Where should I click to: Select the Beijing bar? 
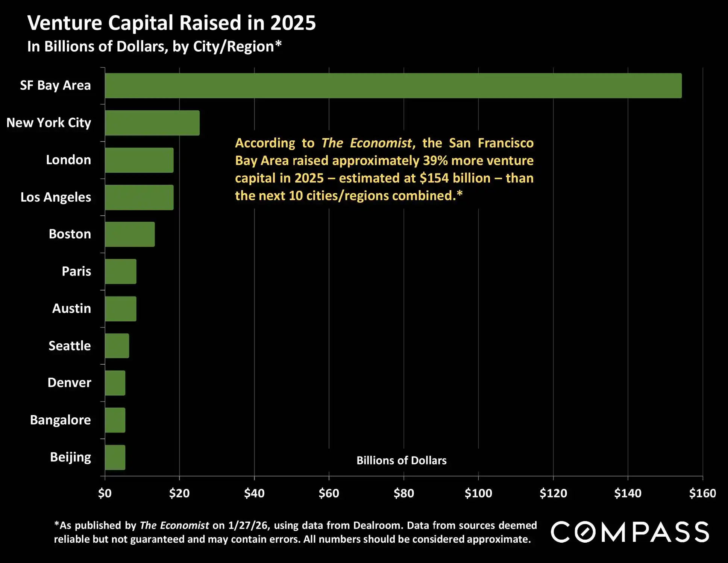115,457
